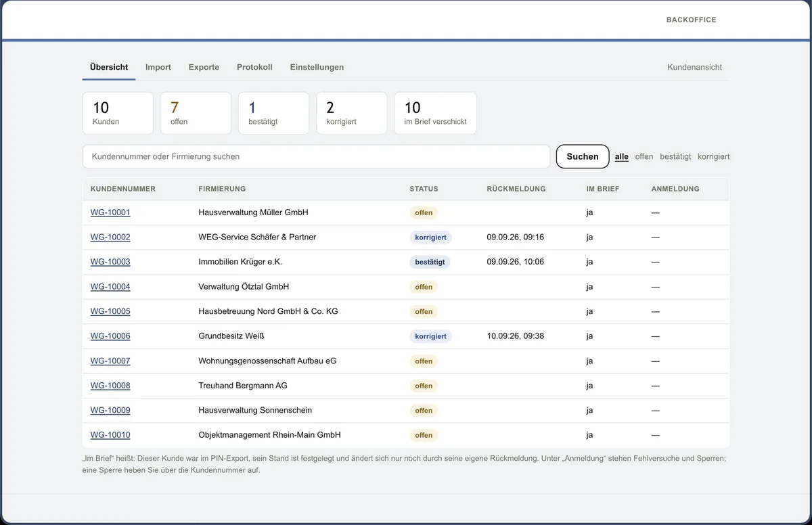Image resolution: width=812 pixels, height=525 pixels.
Task: Click 'WEG-Service Schäfer & Partner' cell
Action: click(x=257, y=237)
